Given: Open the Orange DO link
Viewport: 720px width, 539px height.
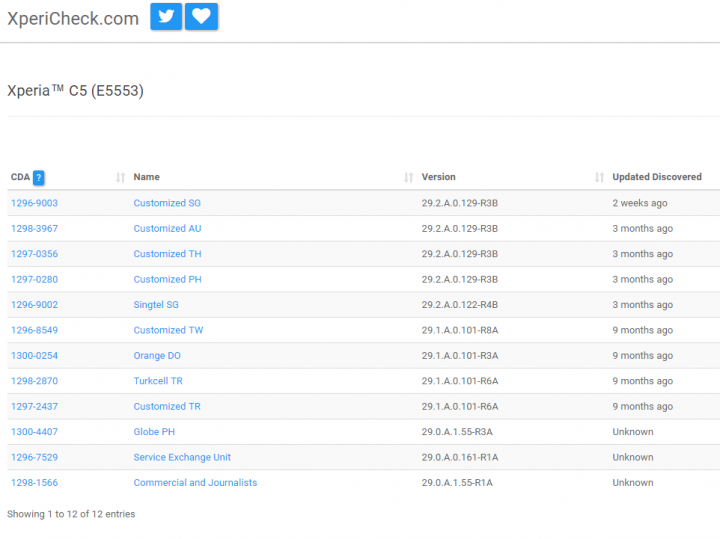Looking at the screenshot, I should pos(157,356).
